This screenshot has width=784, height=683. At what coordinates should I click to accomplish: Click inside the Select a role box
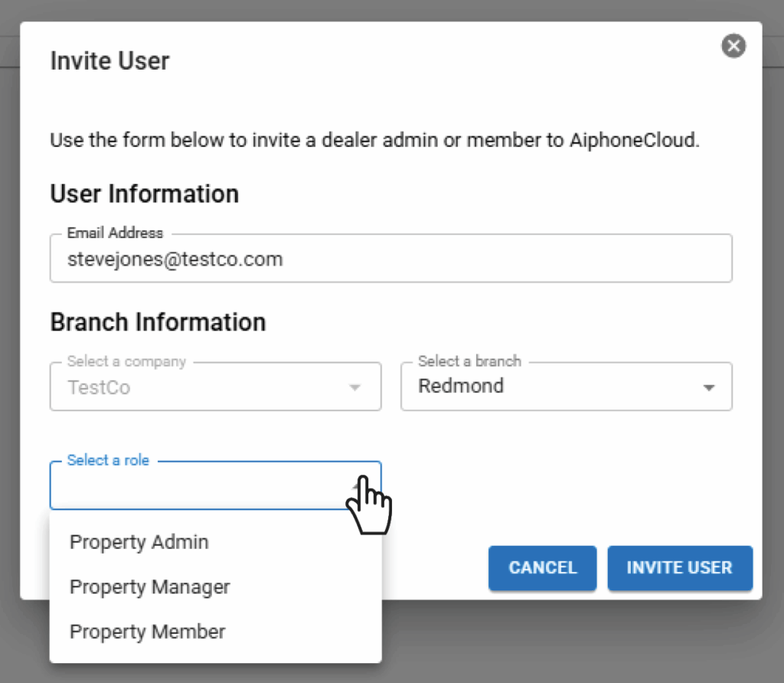(x=199, y=487)
